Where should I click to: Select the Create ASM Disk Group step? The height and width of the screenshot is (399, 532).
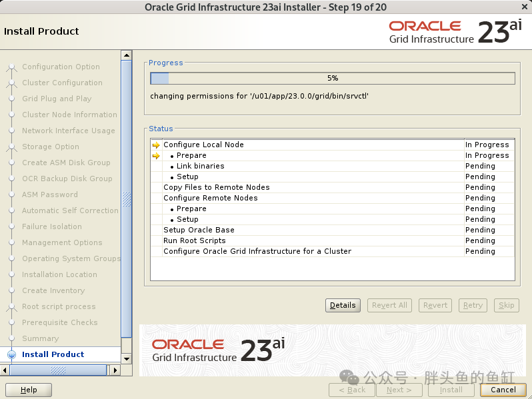(x=66, y=163)
